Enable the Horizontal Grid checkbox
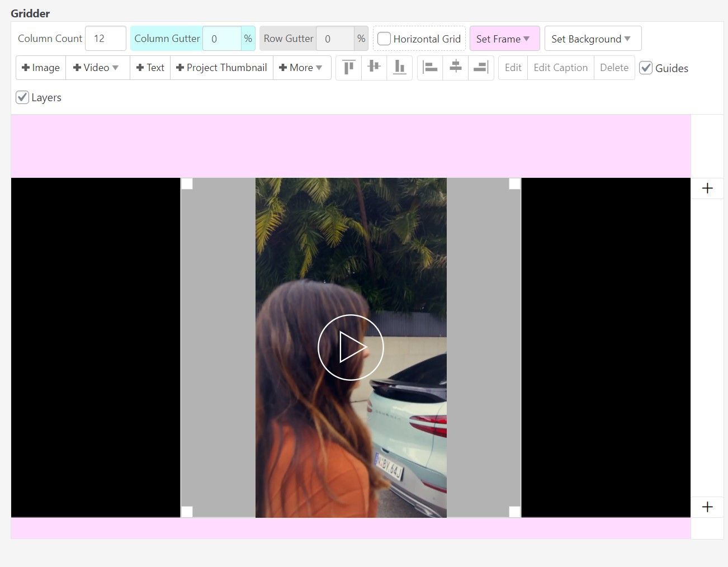 click(x=384, y=39)
